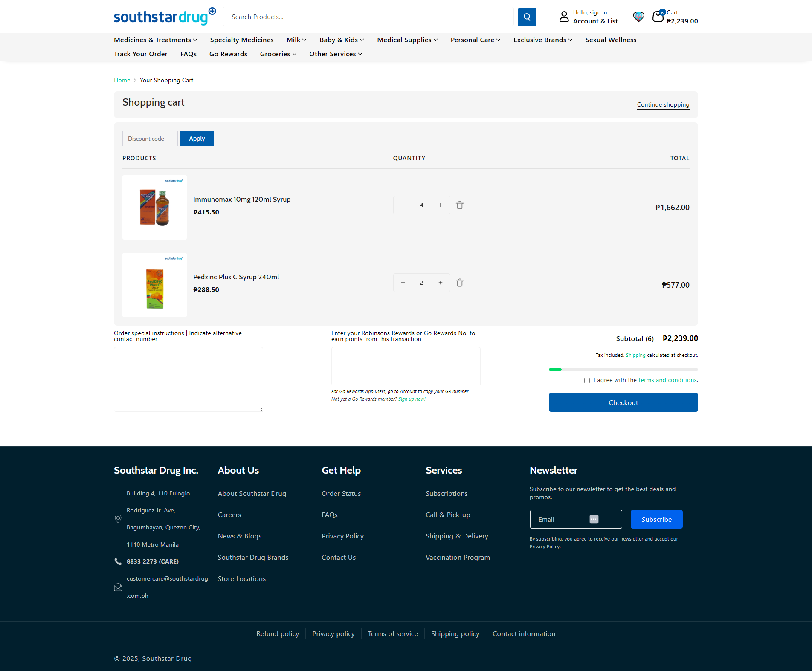Open Subscriptions footer link
Viewport: 812px width, 671px height.
pos(447,494)
